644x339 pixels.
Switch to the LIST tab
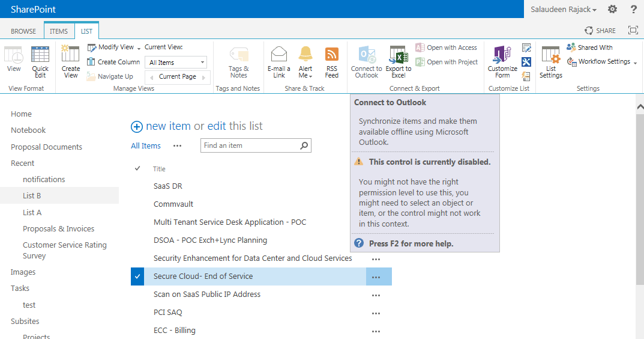pos(86,31)
